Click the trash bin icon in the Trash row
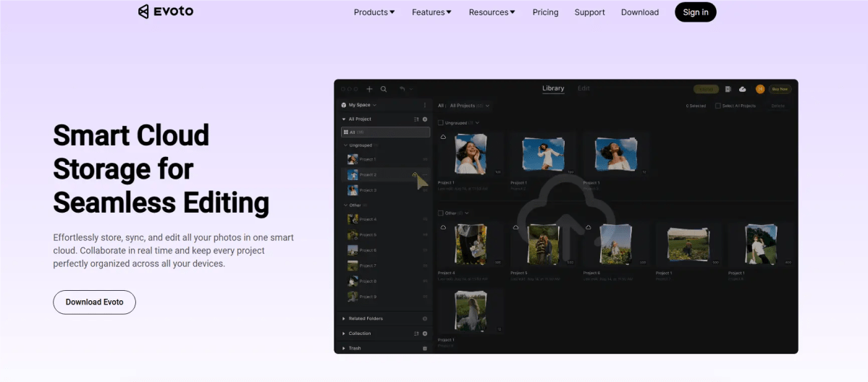The image size is (868, 382). pos(425,348)
